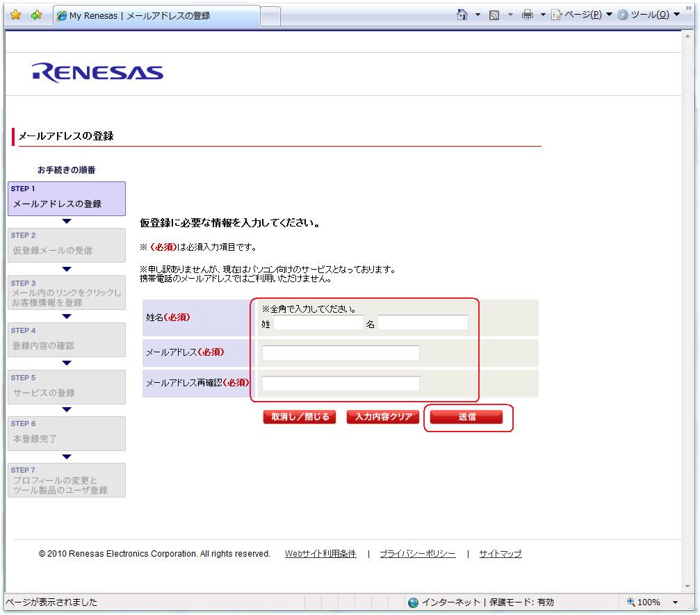Select the My Renesas browser tab
This screenshot has height=615, width=700.
pos(156,15)
